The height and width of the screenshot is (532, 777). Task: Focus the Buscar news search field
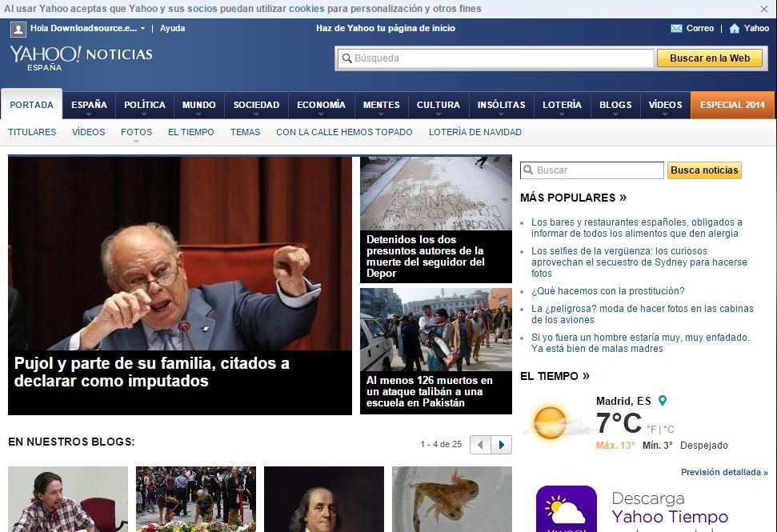592,170
